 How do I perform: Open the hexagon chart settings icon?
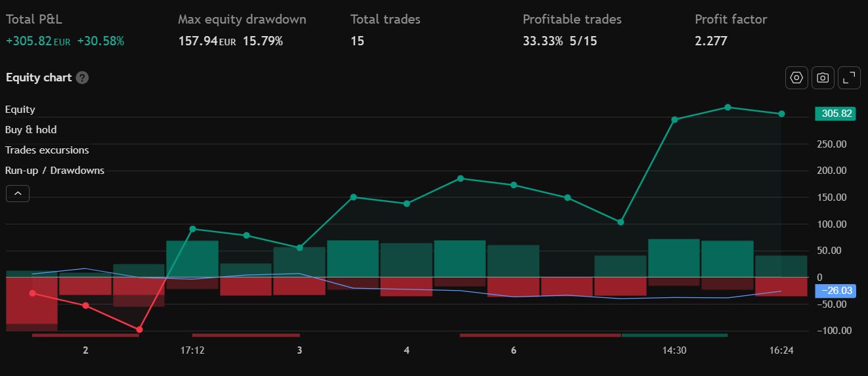(796, 77)
